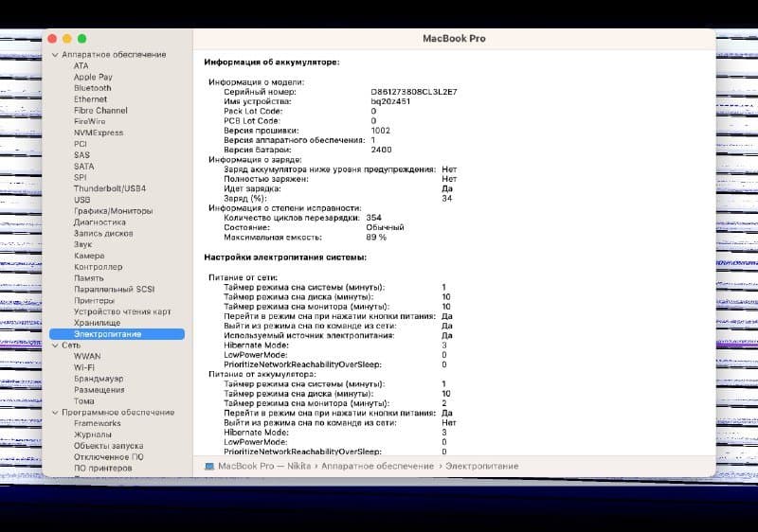758x532 pixels.
Task: Select Ethernet in the sidebar
Action: coord(90,99)
